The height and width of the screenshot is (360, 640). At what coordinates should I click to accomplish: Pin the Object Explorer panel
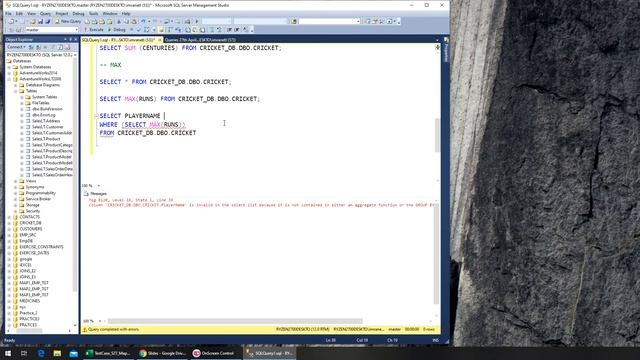point(70,40)
